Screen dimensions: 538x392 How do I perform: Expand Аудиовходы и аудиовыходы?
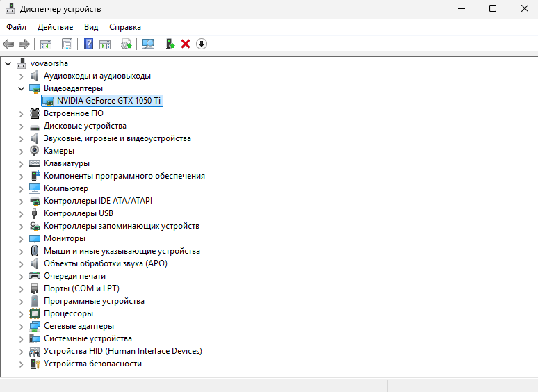point(22,76)
